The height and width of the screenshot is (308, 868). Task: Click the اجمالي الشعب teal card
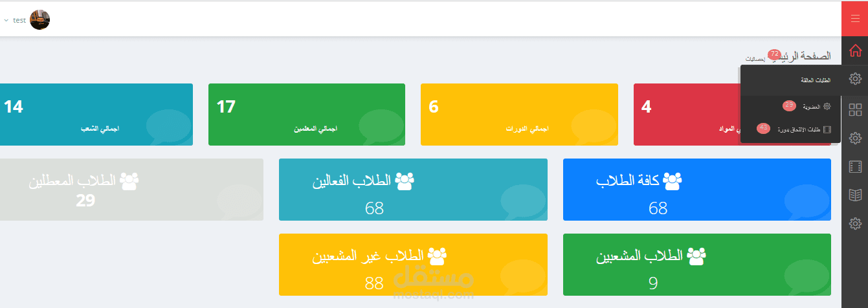[x=96, y=115]
